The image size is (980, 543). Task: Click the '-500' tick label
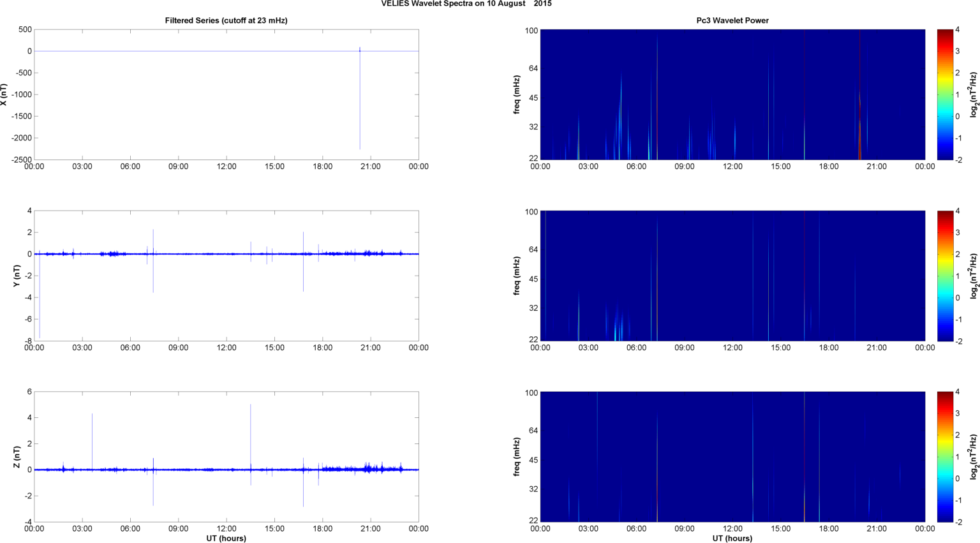coord(24,73)
